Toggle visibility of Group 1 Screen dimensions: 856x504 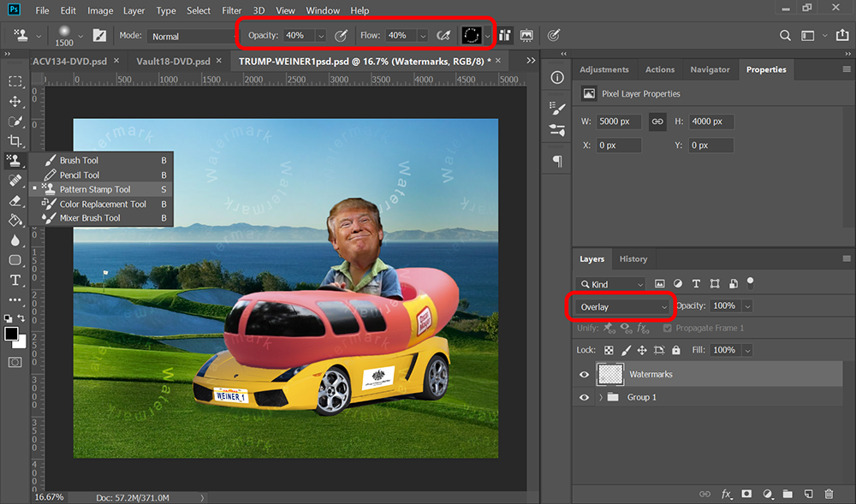585,396
